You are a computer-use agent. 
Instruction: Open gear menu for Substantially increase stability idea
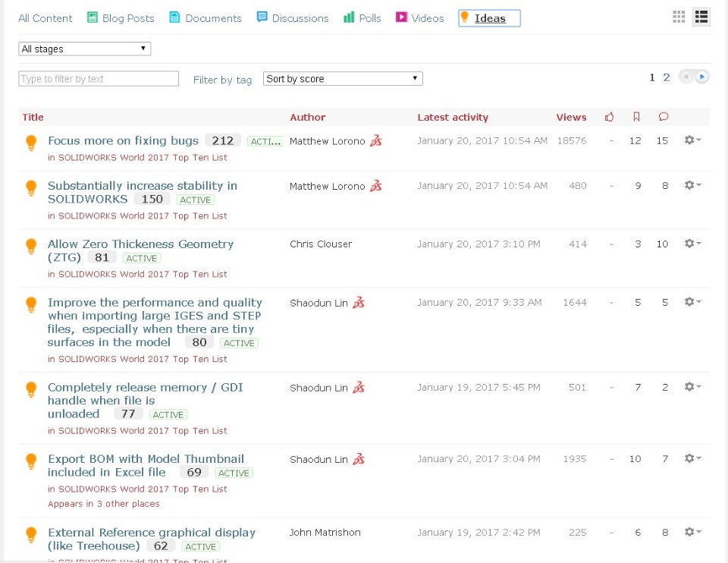point(692,185)
